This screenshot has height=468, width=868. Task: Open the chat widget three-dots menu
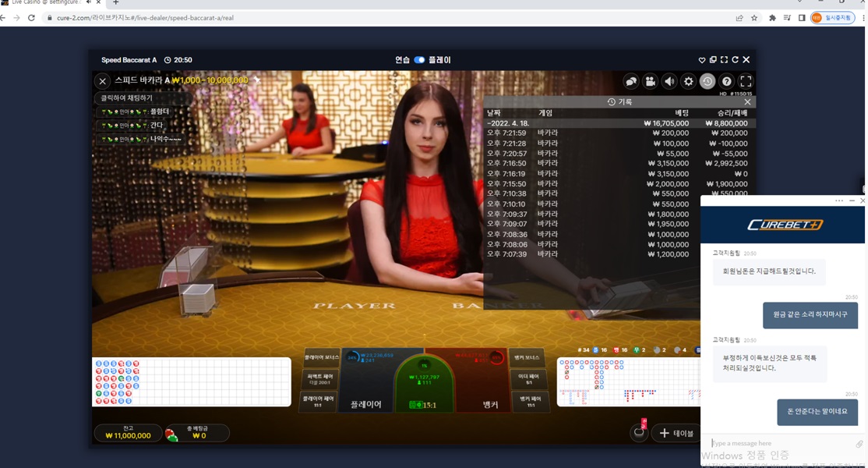[839, 200]
